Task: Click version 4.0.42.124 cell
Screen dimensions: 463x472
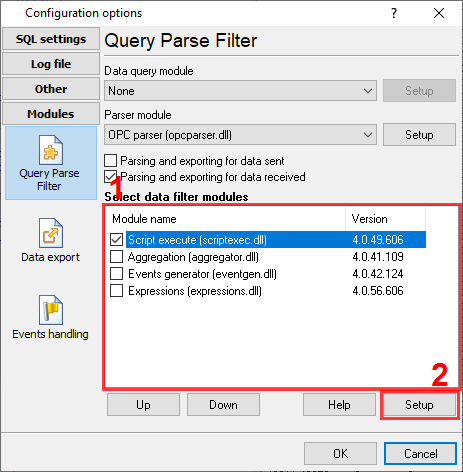Action: (378, 274)
